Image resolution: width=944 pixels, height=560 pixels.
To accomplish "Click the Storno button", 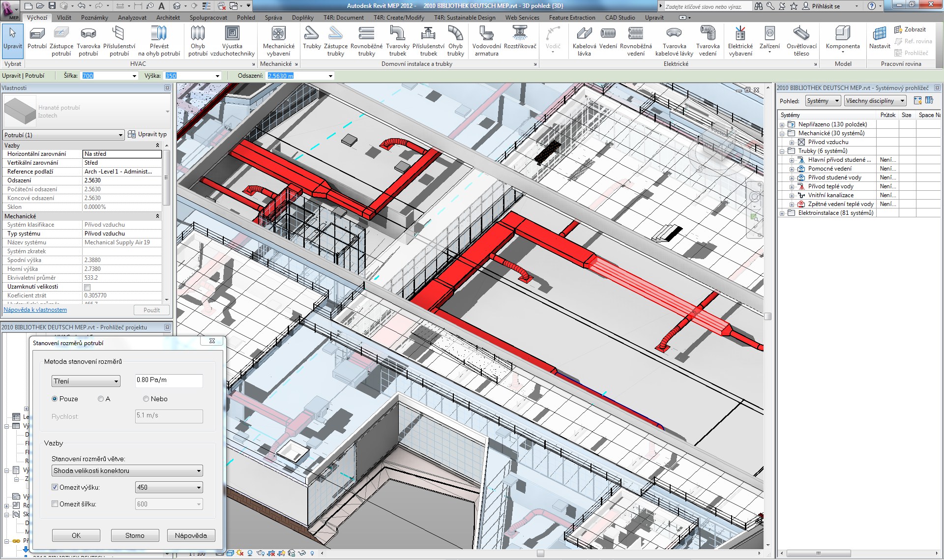I will pos(135,535).
